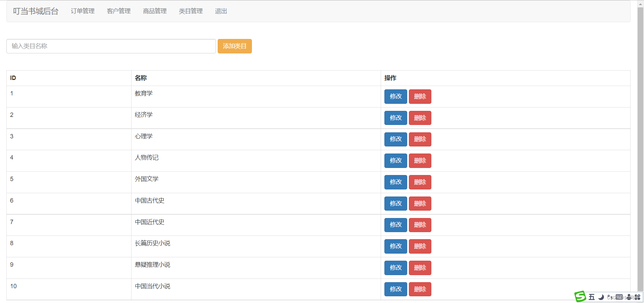The height and width of the screenshot is (303, 644).
Task: Select the 中国近代史 name cell
Action: click(256, 225)
